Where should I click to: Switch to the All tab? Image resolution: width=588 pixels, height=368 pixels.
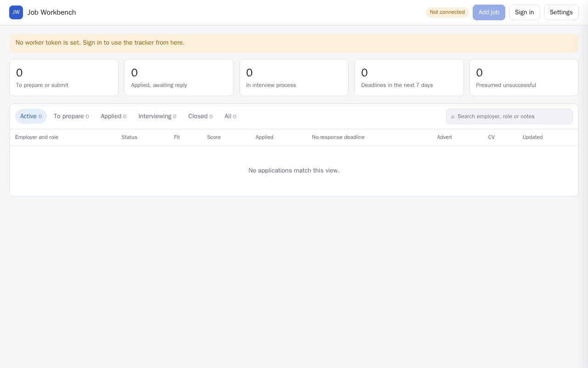pos(230,116)
